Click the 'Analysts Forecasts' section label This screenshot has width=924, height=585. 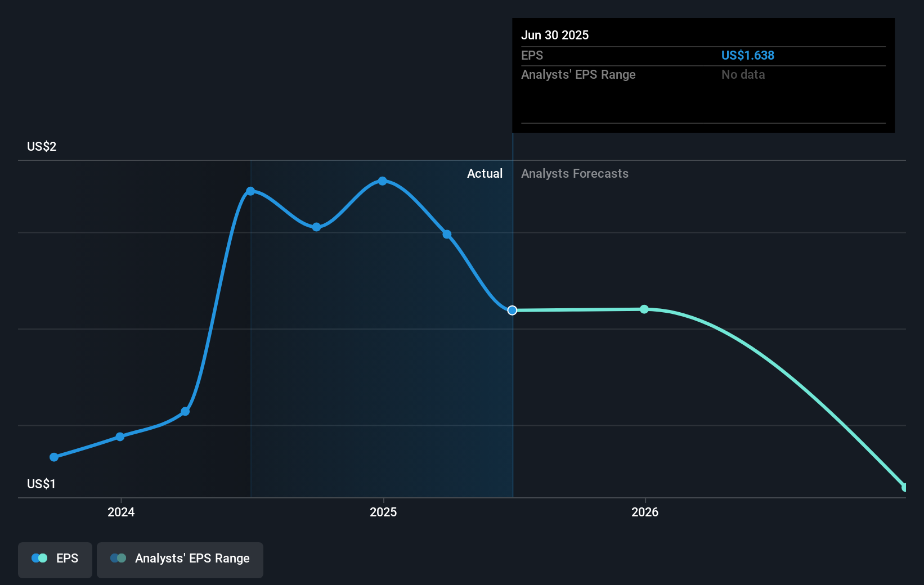[575, 174]
